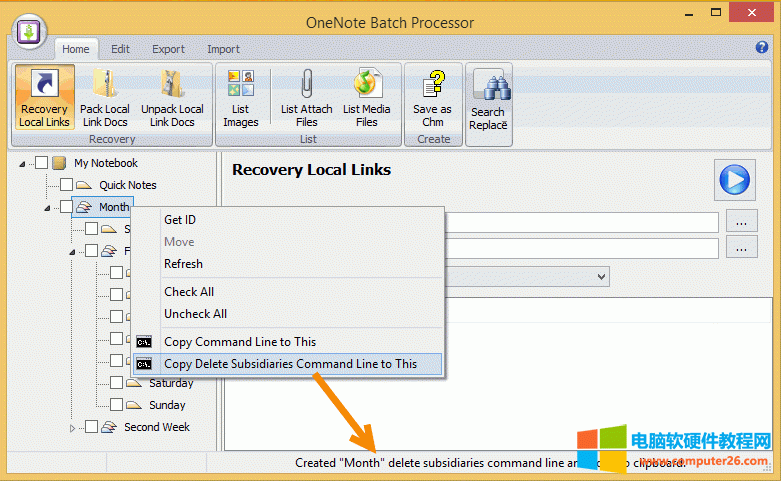Tick the Quick Notes checkbox
The width and height of the screenshot is (781, 481).
point(67,185)
